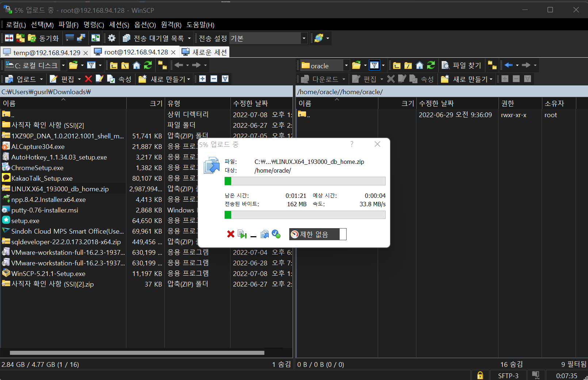Expand the local 편집 edit dropdown arrow
Image resolution: width=588 pixels, height=380 pixels.
[x=79, y=79]
